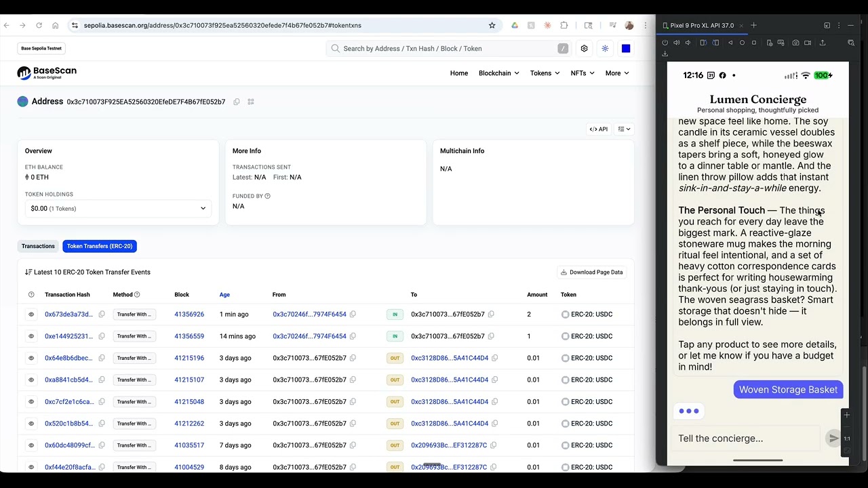Expand the Token Holdings $0.00 dropdown

(x=118, y=209)
